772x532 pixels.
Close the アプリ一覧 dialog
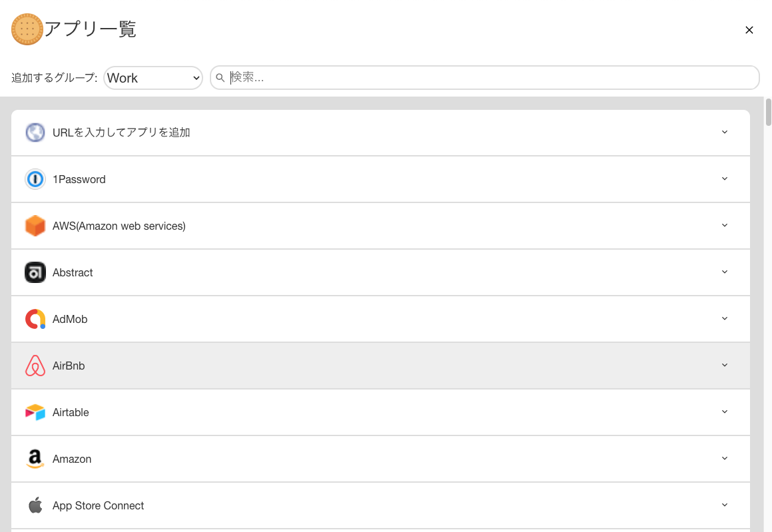[749, 30]
